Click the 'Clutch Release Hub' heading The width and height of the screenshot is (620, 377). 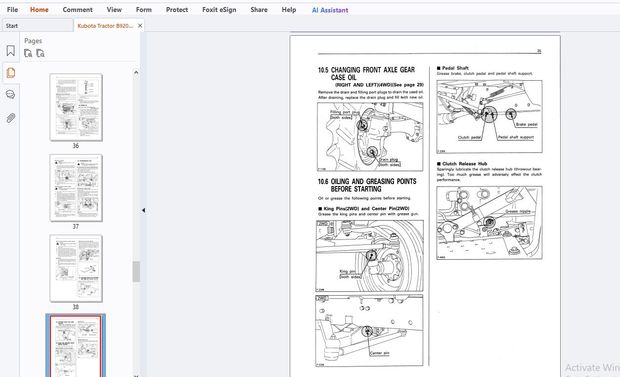464,163
